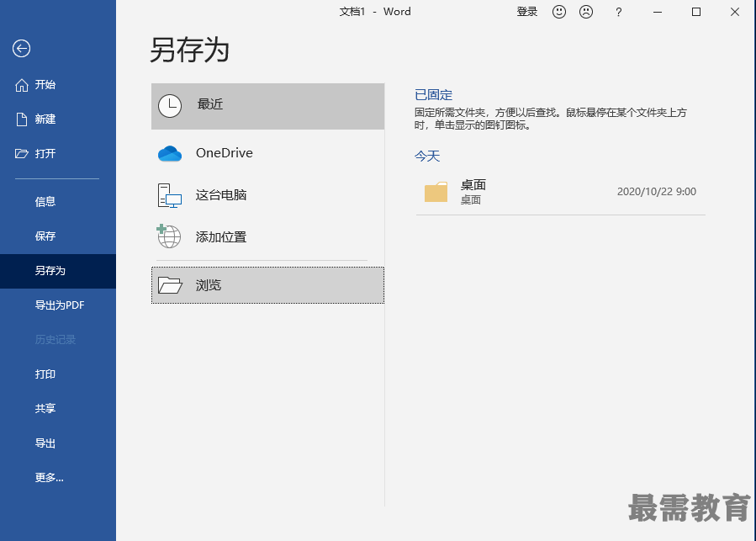The width and height of the screenshot is (756, 541).
Task: Click the globe plus icon for 添加位置
Action: point(169,236)
